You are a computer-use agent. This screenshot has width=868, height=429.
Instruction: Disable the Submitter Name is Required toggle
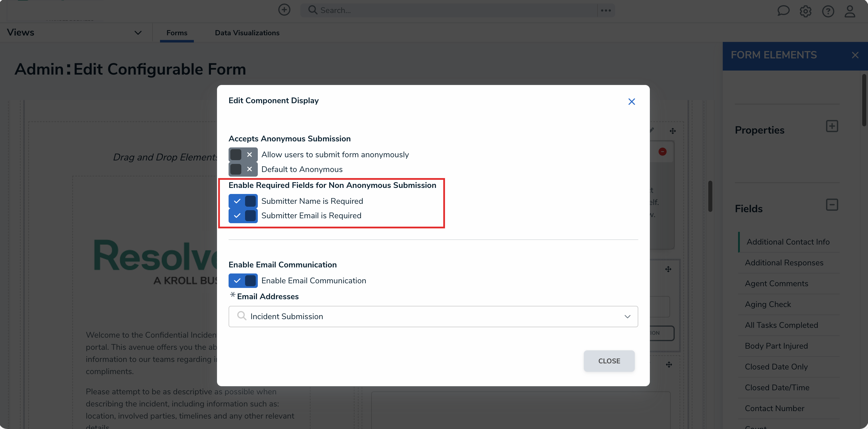[x=243, y=201]
